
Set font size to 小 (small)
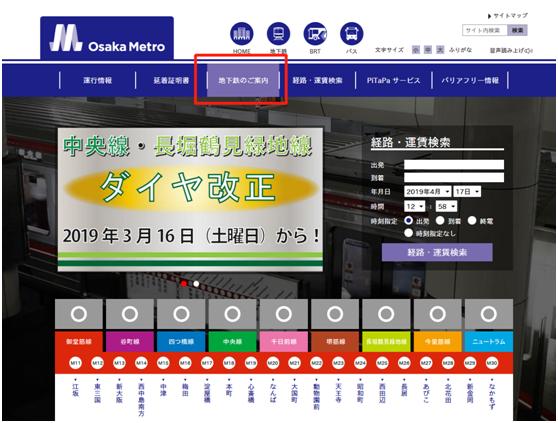click(416, 50)
